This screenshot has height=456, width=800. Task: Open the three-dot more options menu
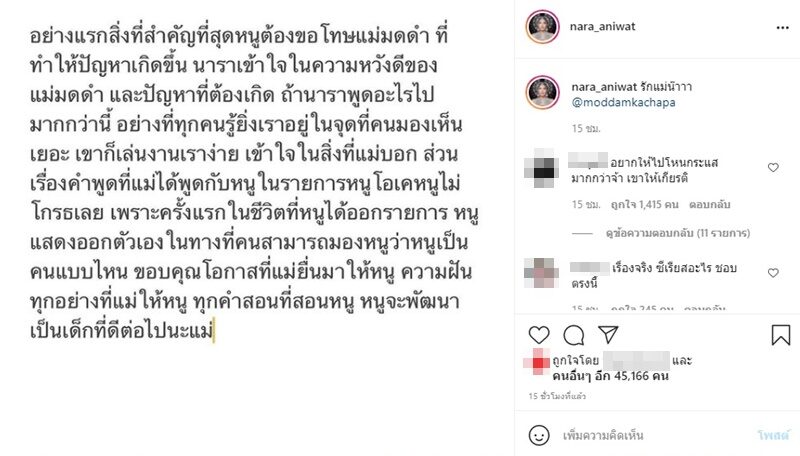pos(783,28)
